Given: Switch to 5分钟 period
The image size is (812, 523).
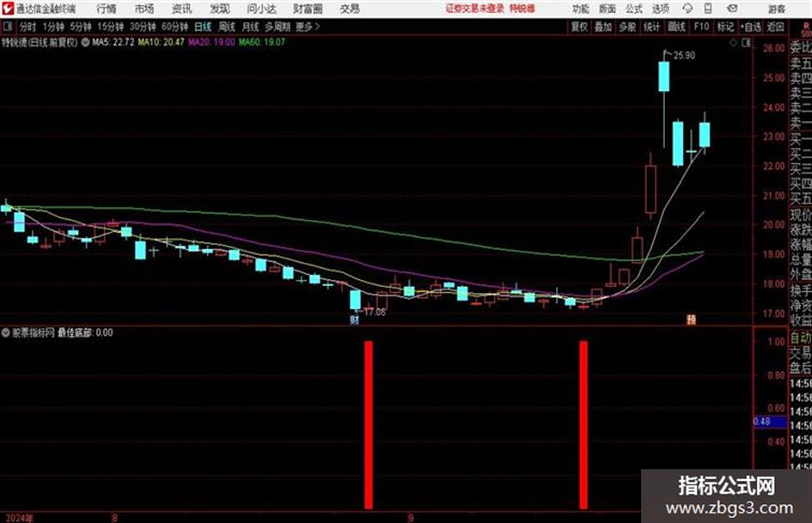Looking at the screenshot, I should 81,27.
